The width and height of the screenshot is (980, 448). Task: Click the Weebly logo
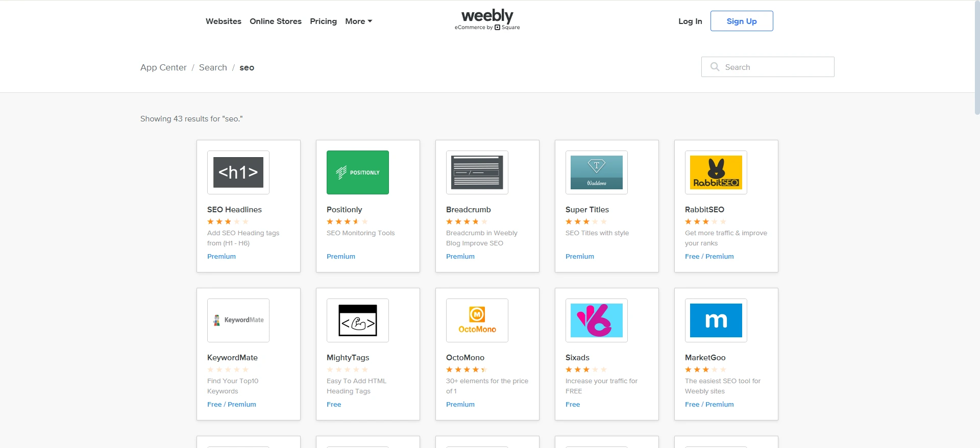(x=487, y=20)
